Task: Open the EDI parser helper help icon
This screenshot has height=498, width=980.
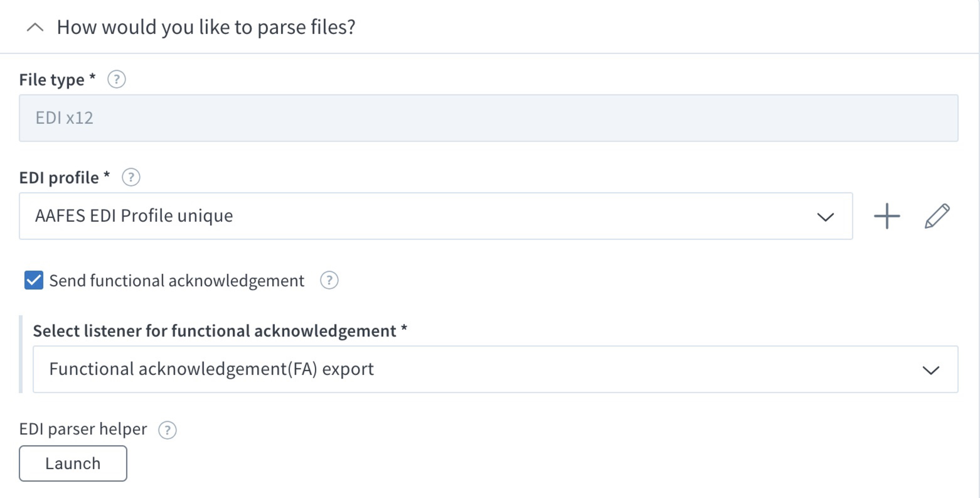Action: click(167, 430)
